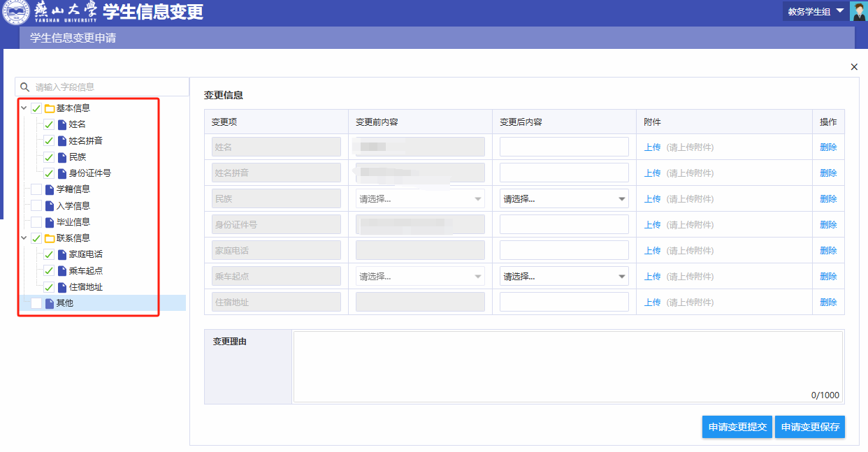Screen dimensions: 868x452
Task: Click the search magnifier icon
Action: coord(25,87)
